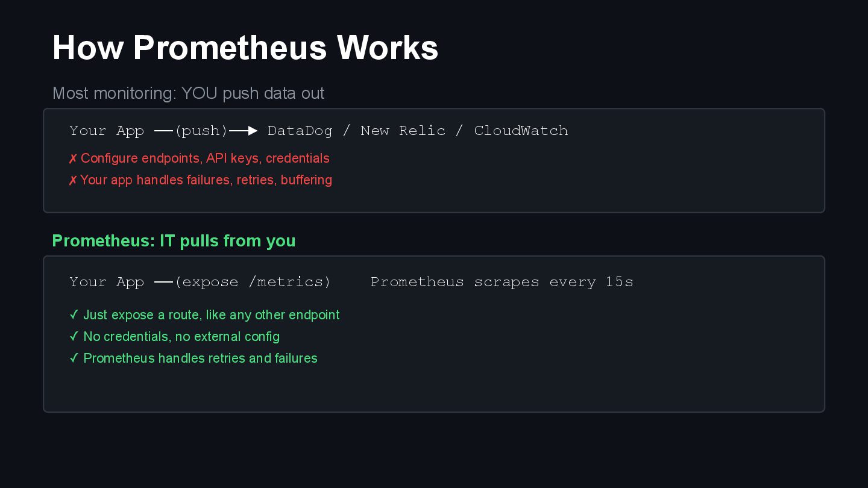The height and width of the screenshot is (488, 868).
Task: Select the Prometheus handles retries and failures line
Action: (x=200, y=358)
